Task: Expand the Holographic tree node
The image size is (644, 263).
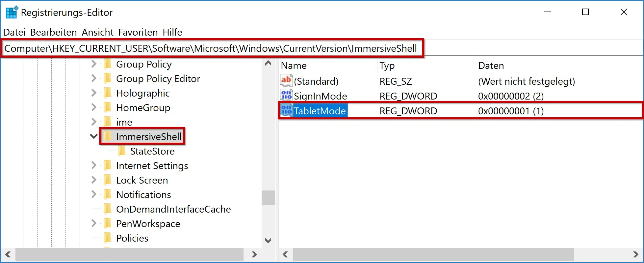Action: pos(93,93)
